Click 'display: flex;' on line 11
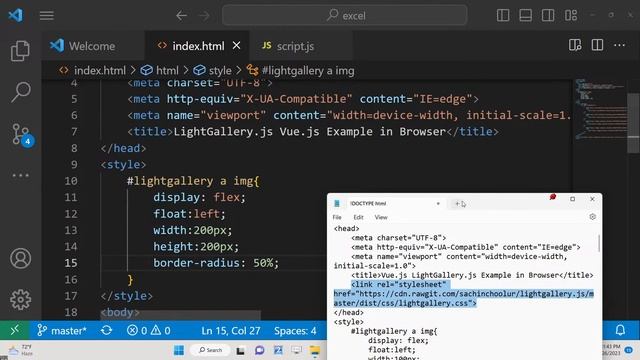Viewport: 640px width, 360px height. (200, 197)
